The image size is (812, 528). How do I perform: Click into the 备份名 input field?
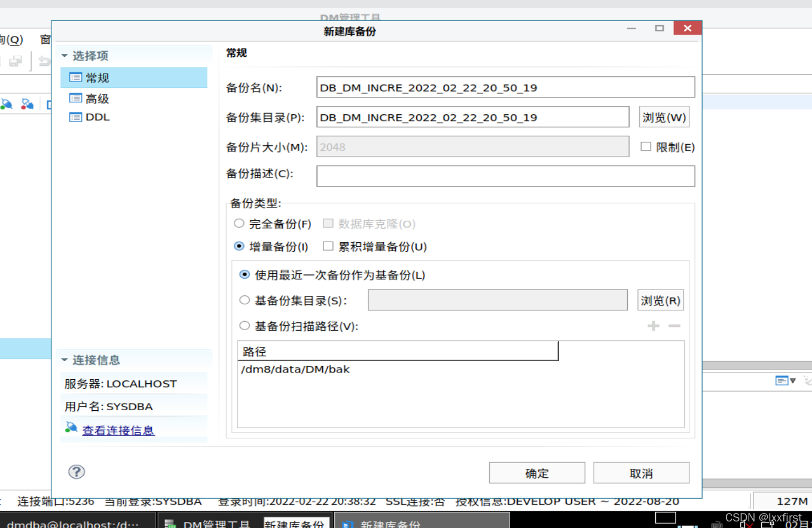click(506, 87)
